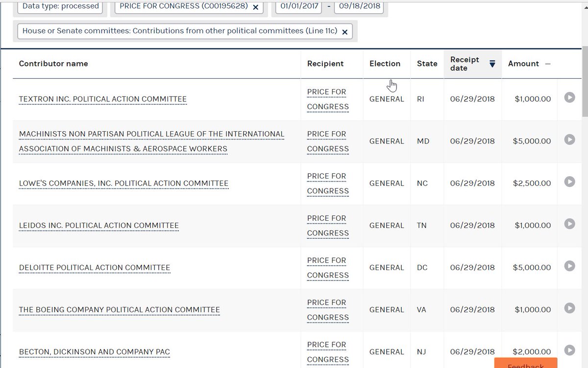Click the Recipient column header
Viewport: 588px width, 368px height.
coord(325,64)
